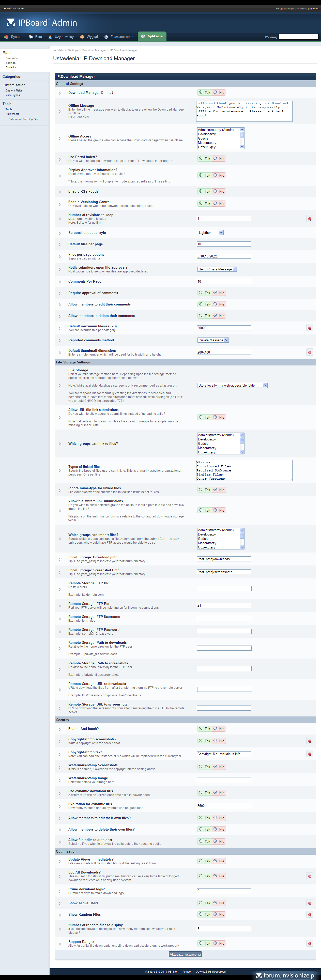The width and height of the screenshot is (321, 980).
Task: Click revert icon for Copyright-stamp text
Action: coord(310,754)
